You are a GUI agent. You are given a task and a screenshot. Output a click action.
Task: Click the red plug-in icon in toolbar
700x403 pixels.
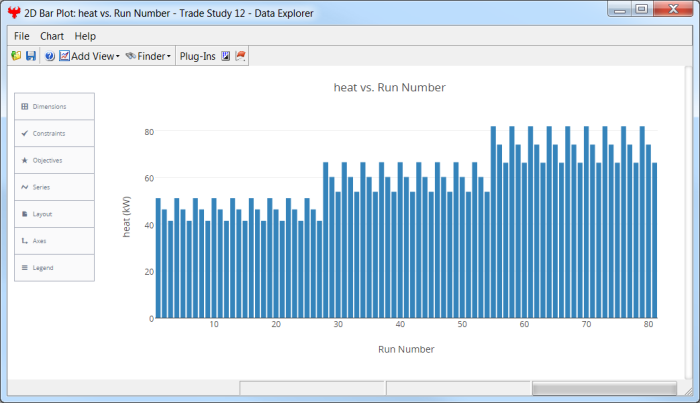pos(240,56)
